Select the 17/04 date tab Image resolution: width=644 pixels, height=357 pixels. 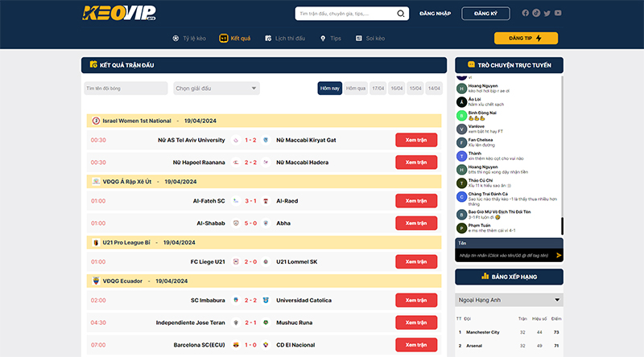coord(378,88)
